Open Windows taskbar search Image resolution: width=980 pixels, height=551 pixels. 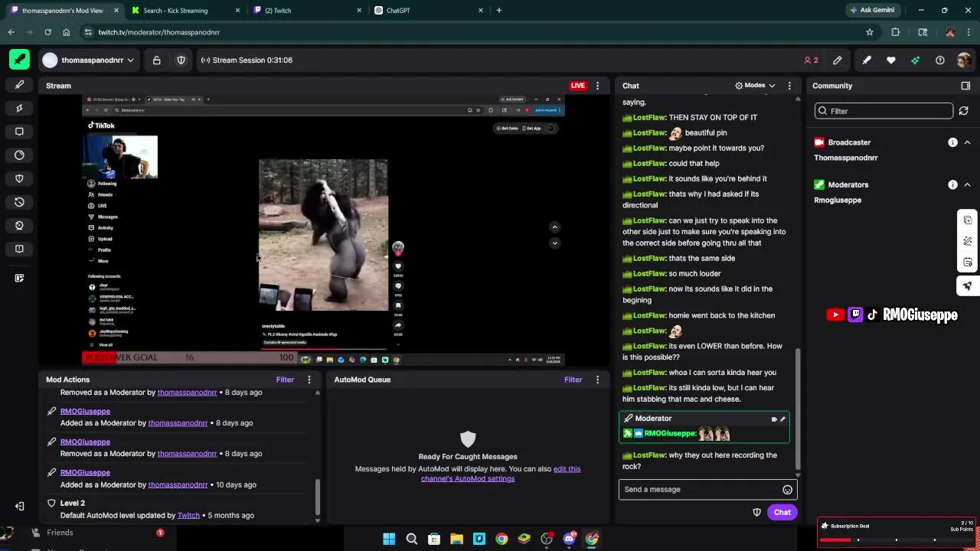click(411, 539)
